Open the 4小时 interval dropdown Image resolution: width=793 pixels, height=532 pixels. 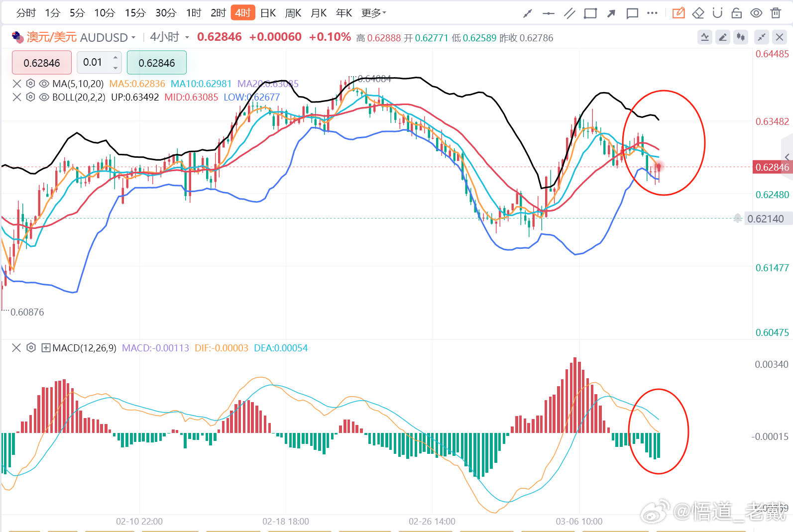[169, 37]
